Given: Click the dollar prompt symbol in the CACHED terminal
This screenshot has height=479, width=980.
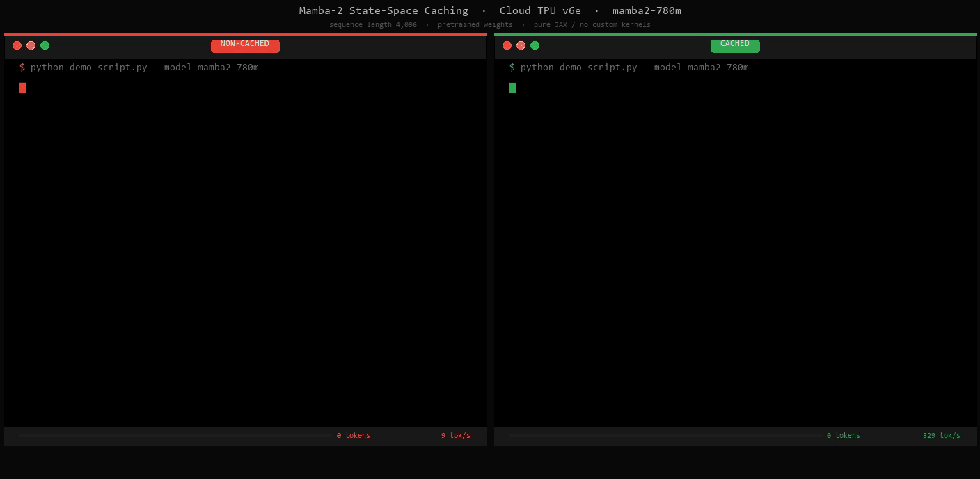Looking at the screenshot, I should tap(513, 67).
